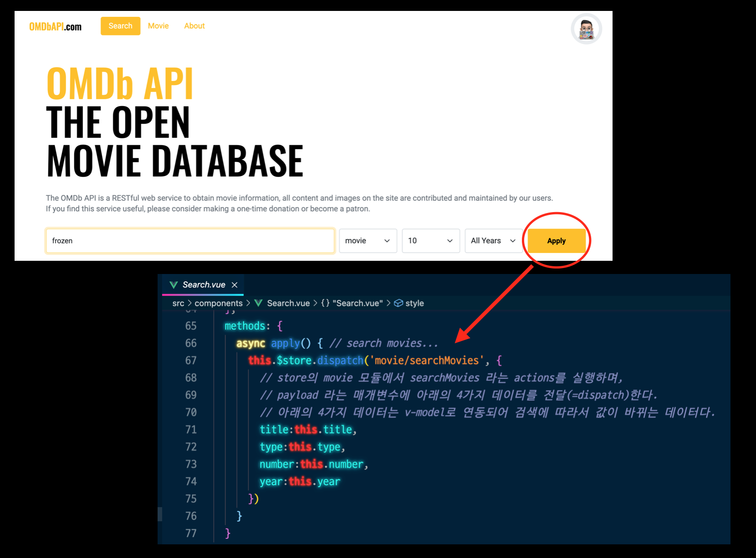Click 'title:this.title' on line 71
The height and width of the screenshot is (558, 756).
pos(306,430)
